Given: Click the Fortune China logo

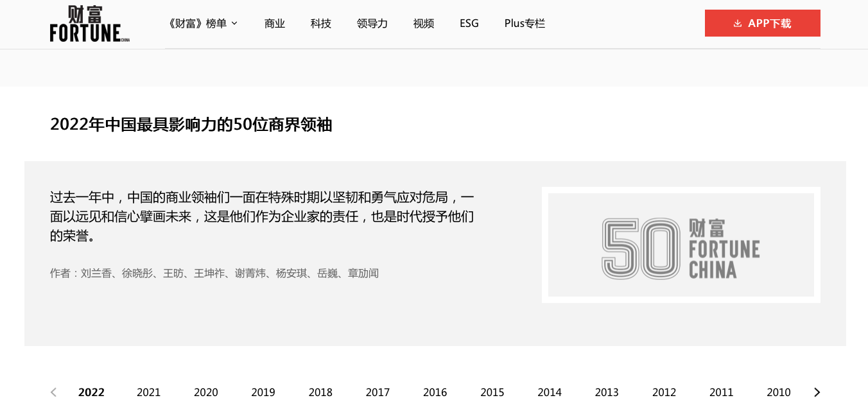Looking at the screenshot, I should point(90,24).
